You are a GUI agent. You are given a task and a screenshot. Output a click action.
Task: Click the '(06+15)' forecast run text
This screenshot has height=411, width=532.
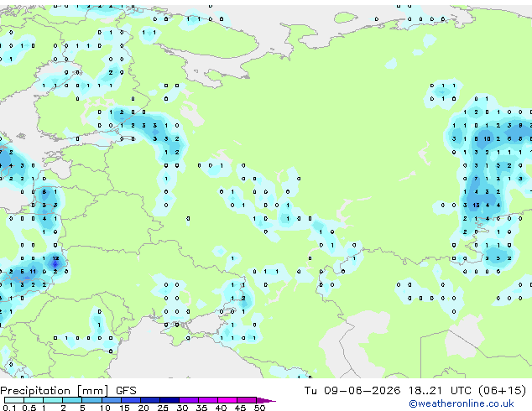502,391
